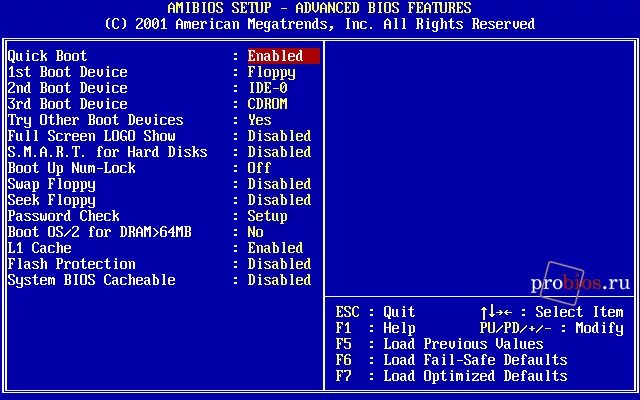Select the Try Other Boot Devices label

(96, 120)
